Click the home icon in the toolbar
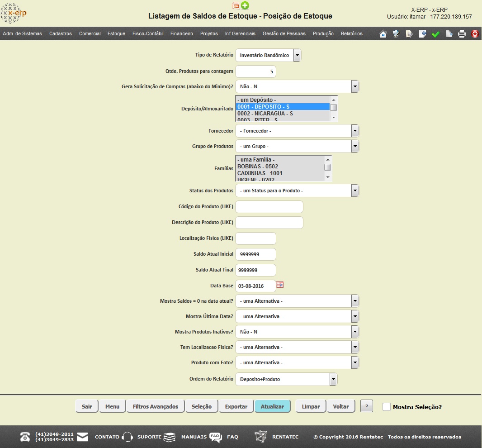The width and height of the screenshot is (482, 448). pos(383,34)
